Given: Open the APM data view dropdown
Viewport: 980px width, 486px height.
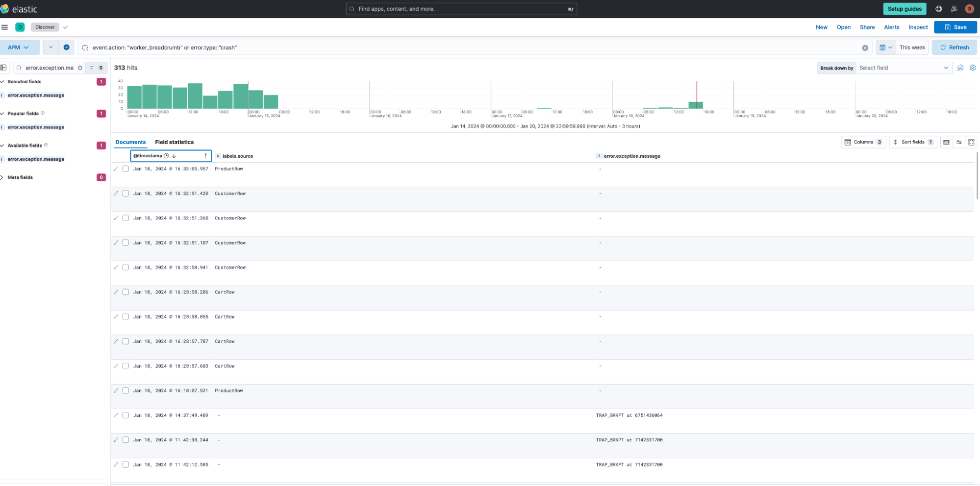Looking at the screenshot, I should click(19, 48).
